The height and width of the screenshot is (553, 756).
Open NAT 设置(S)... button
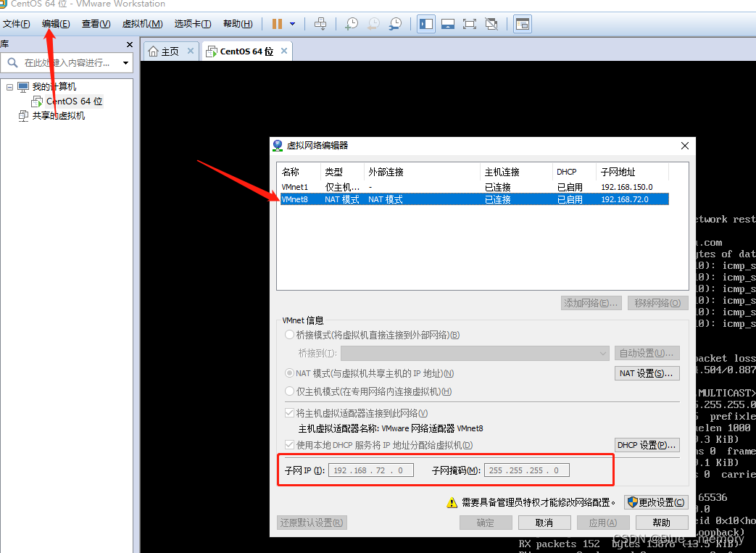647,373
